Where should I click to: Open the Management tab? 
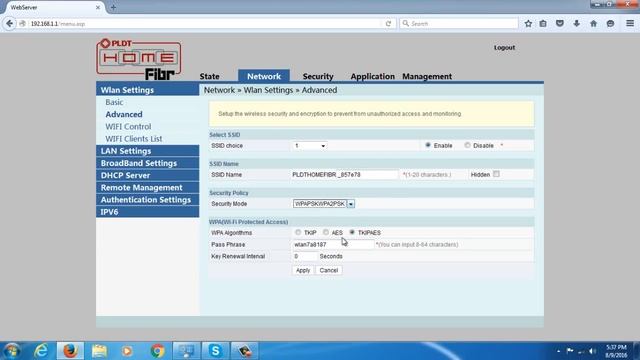point(427,76)
